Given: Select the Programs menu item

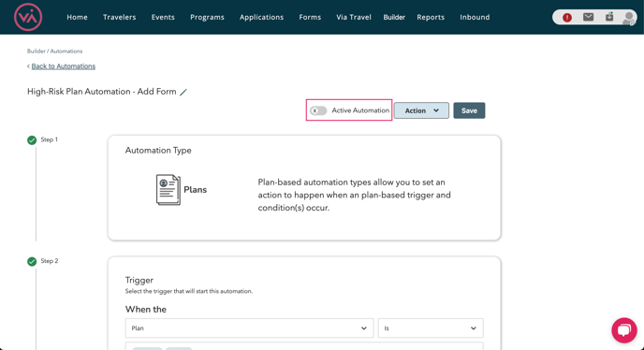Looking at the screenshot, I should [207, 17].
